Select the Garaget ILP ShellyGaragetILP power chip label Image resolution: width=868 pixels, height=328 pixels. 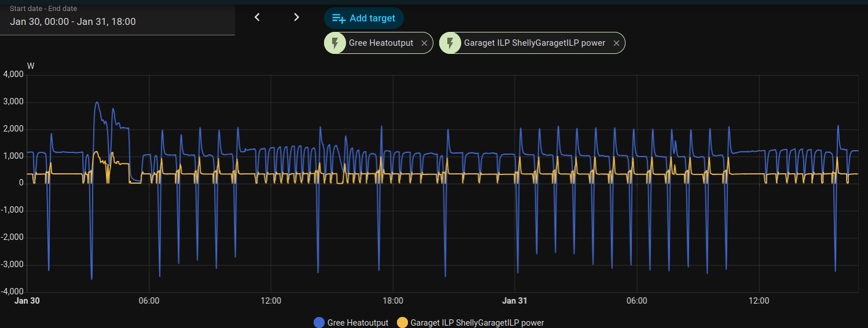coord(534,43)
